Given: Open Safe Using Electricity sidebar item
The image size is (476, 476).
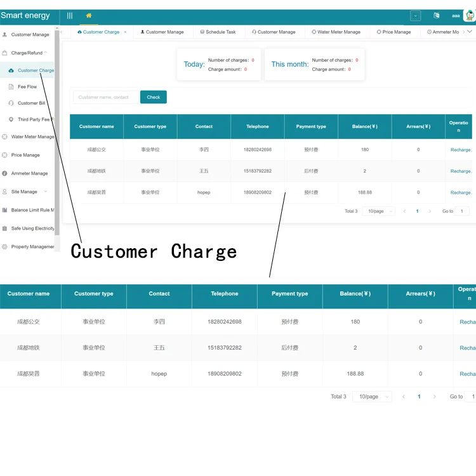Looking at the screenshot, I should 32,228.
